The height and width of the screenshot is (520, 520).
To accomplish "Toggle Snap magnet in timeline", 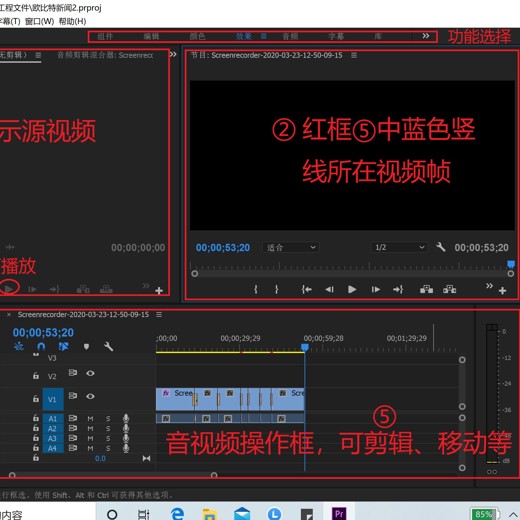I will pyautogui.click(x=41, y=347).
